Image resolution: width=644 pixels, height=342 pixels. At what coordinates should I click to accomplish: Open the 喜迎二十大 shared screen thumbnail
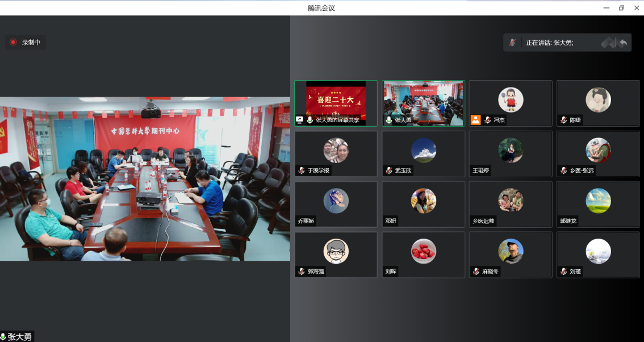point(336,103)
